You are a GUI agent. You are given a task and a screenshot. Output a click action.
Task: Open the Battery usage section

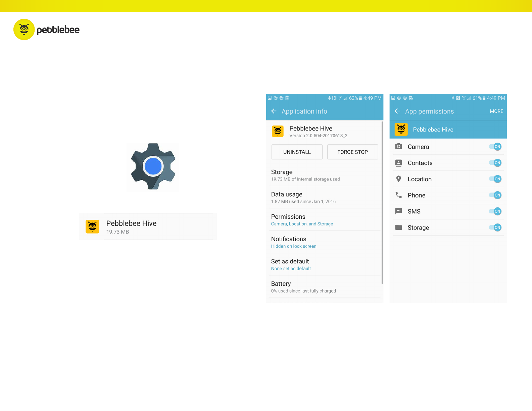pyautogui.click(x=324, y=287)
